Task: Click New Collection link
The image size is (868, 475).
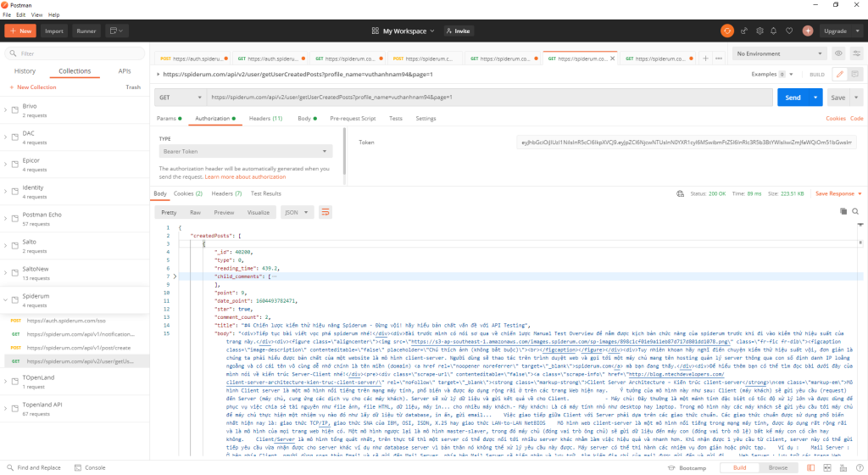Action: pyautogui.click(x=33, y=87)
